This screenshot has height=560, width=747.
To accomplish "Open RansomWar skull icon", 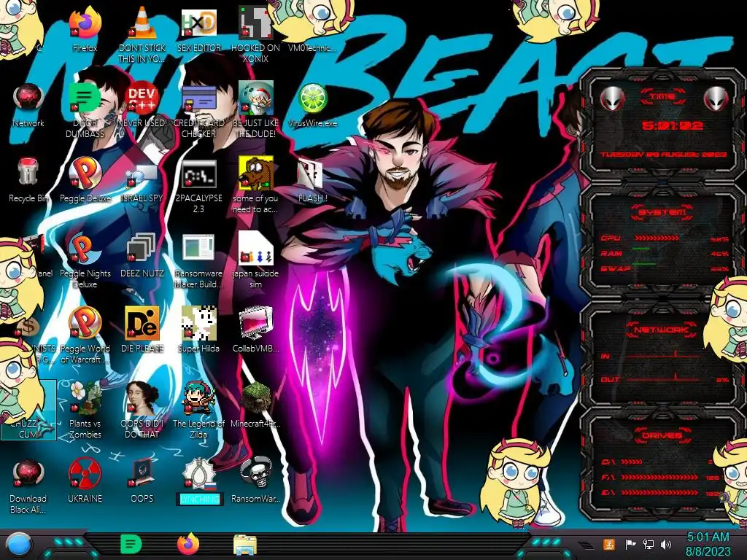I will pos(255,474).
